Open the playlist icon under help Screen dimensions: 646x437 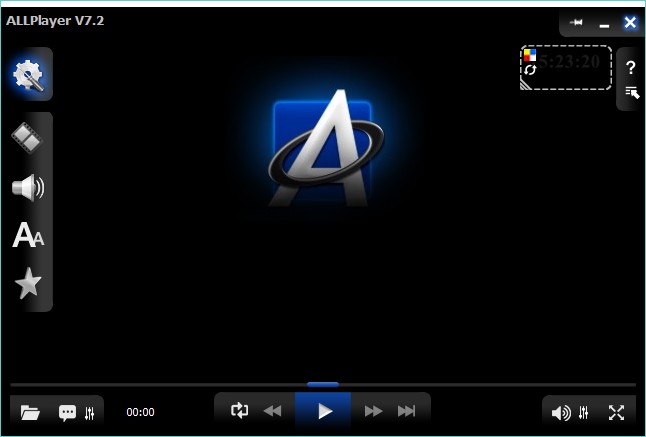coord(632,92)
